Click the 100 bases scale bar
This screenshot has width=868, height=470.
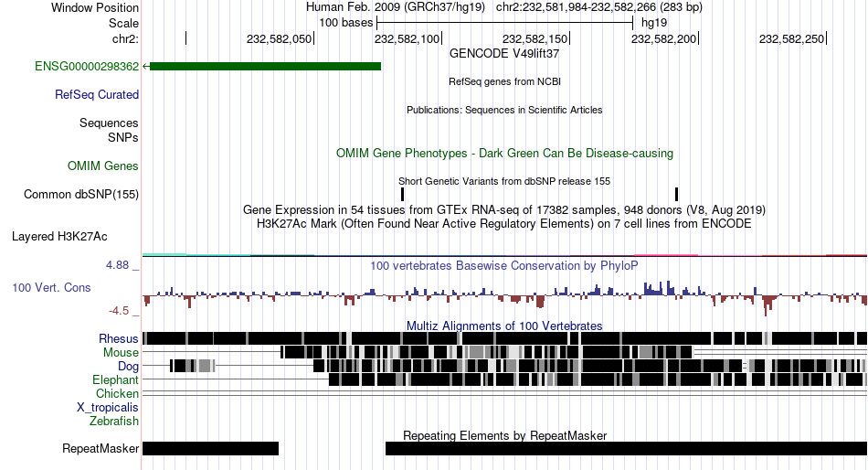(504, 23)
